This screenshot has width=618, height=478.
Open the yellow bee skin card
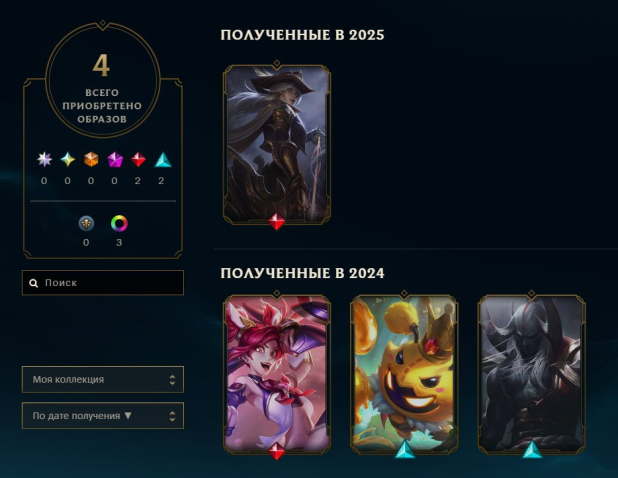[x=404, y=374]
